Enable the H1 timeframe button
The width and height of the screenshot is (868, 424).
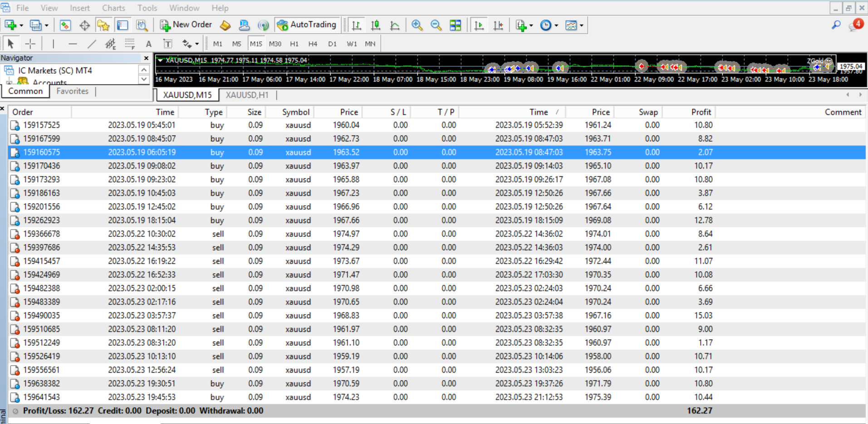(x=294, y=44)
